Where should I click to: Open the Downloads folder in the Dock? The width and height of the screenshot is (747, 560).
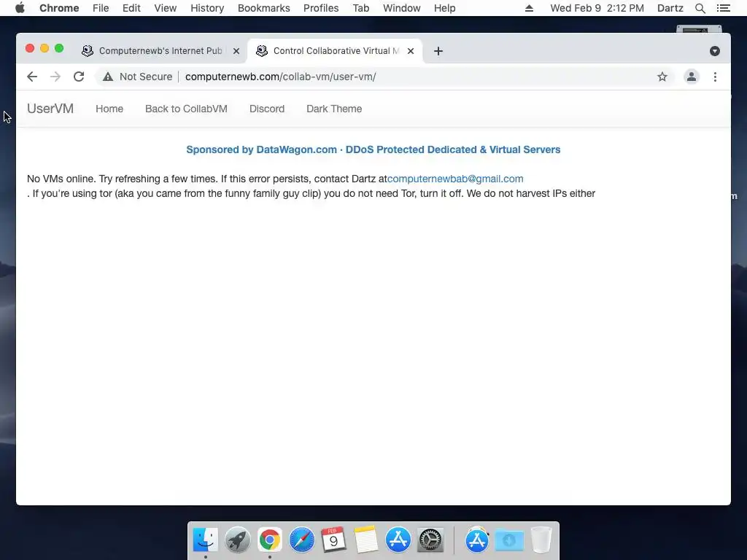509,540
